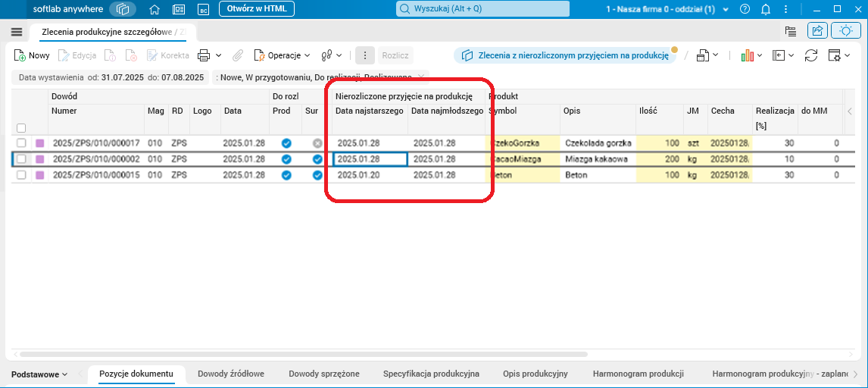This screenshot has height=388, width=868.
Task: Switch to Dowody sprzężone tab
Action: (x=324, y=374)
